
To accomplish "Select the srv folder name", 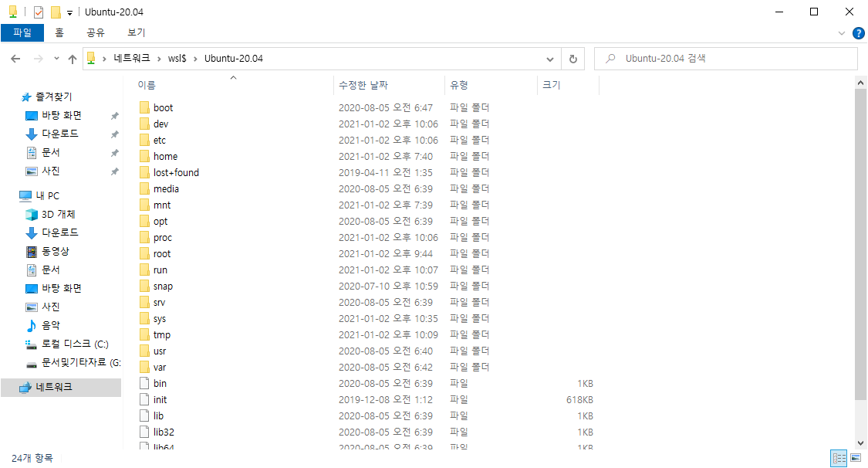I will coord(160,303).
